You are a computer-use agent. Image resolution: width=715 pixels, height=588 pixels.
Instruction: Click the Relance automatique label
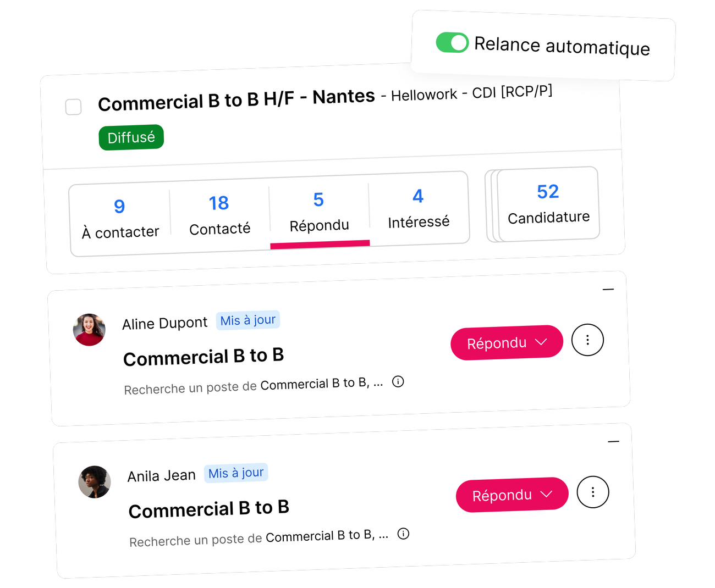[562, 46]
